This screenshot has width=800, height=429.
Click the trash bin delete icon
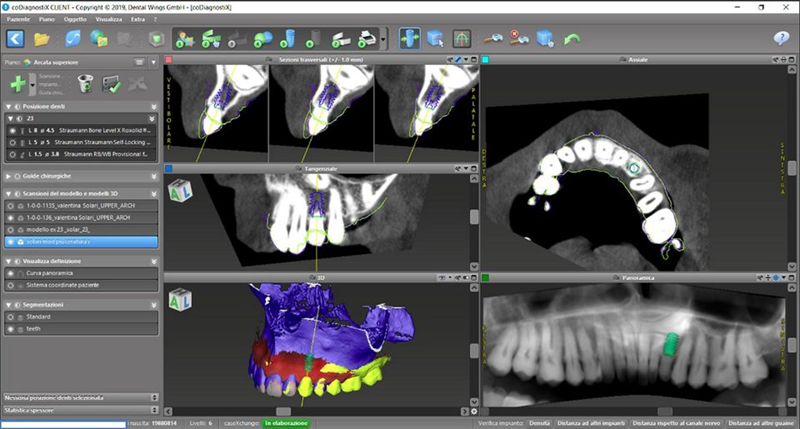pyautogui.click(x=85, y=86)
